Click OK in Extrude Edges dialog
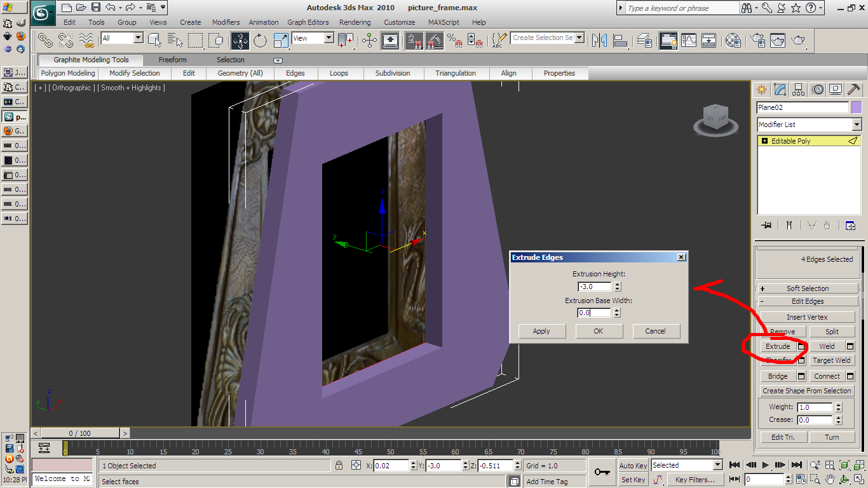The height and width of the screenshot is (488, 868). tap(598, 331)
